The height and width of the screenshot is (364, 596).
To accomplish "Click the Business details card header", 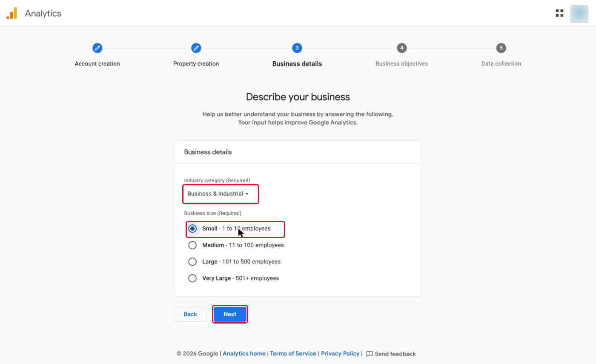I will (298, 152).
